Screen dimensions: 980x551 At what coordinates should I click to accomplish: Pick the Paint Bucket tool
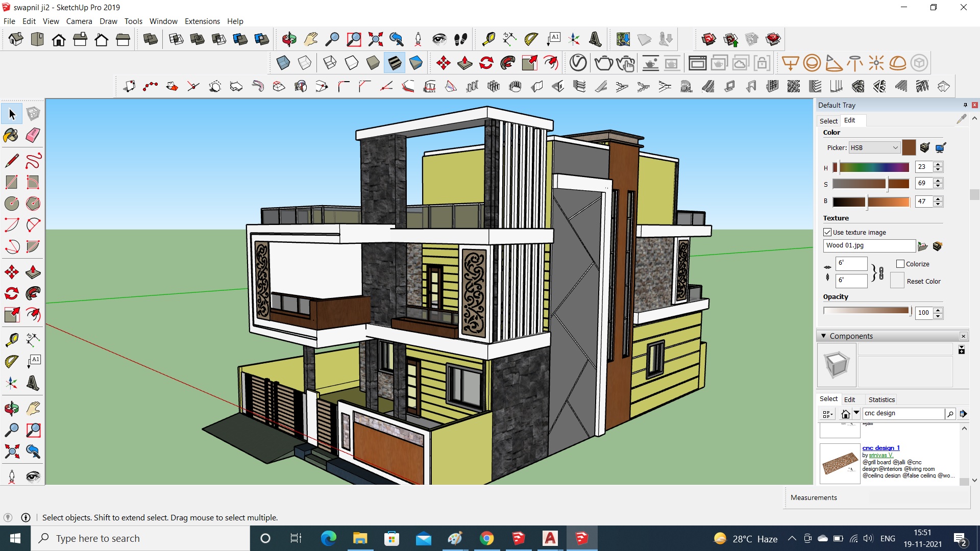(x=12, y=135)
